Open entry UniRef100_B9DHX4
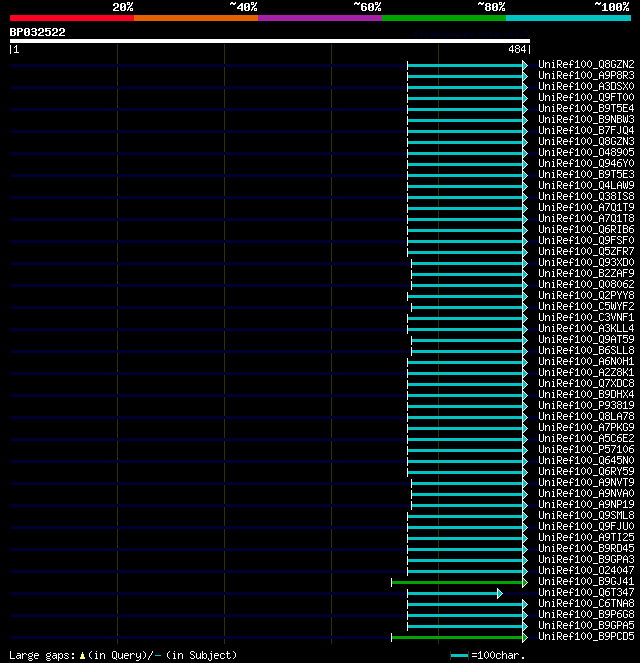640x663 pixels. pyautogui.click(x=586, y=394)
